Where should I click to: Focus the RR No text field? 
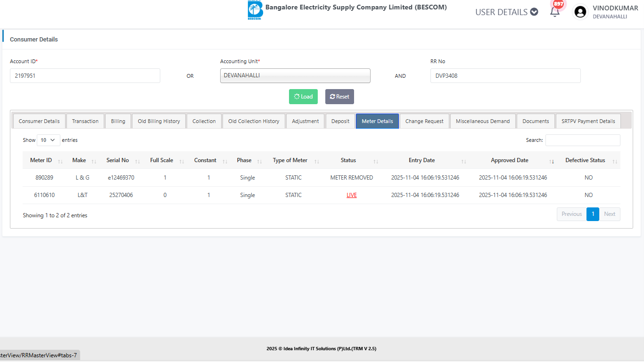[505, 75]
